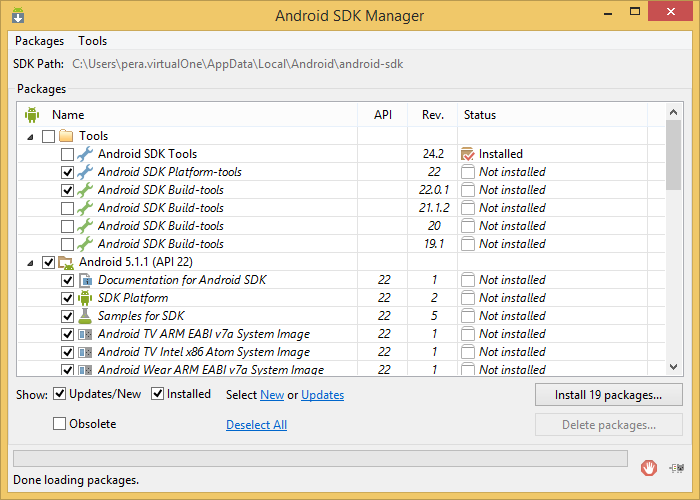
Task: Check the Build-tools 21.1.2 checkbox
Action: [67, 208]
